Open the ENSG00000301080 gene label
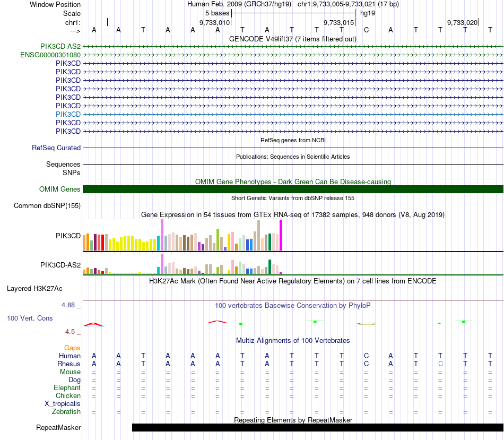Screen dimensions: 504x440 (50, 55)
